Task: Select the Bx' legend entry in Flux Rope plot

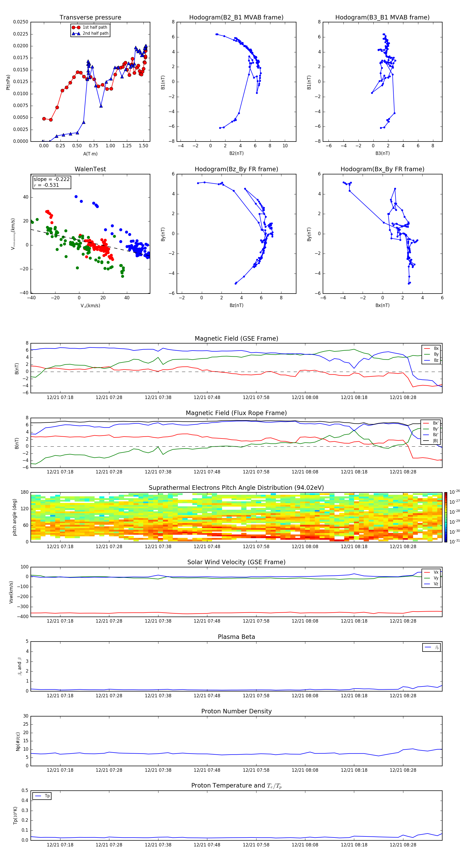Action: coord(431,423)
